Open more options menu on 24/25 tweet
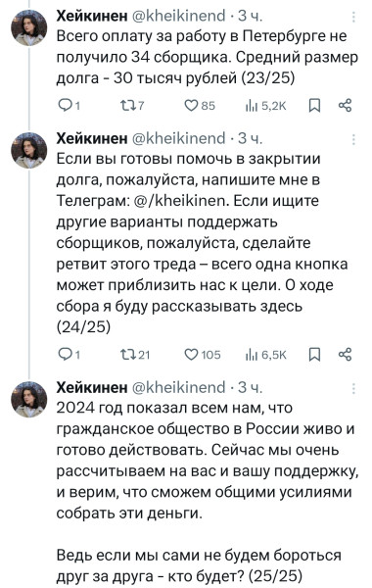This screenshot has height=588, width=372. pyautogui.click(x=353, y=139)
